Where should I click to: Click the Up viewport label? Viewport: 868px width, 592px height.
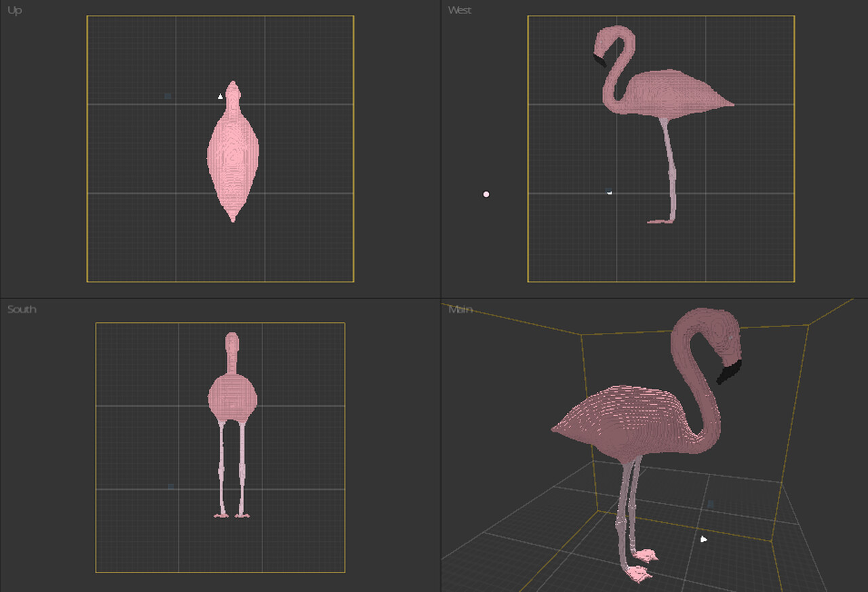pos(14,11)
